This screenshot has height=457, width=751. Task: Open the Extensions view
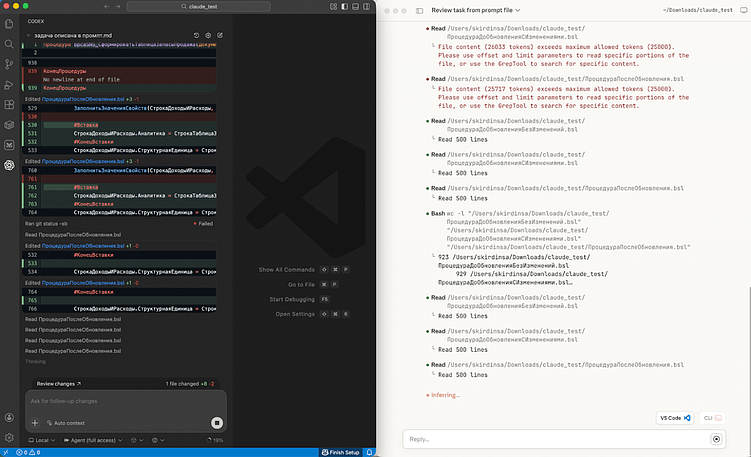click(9, 105)
